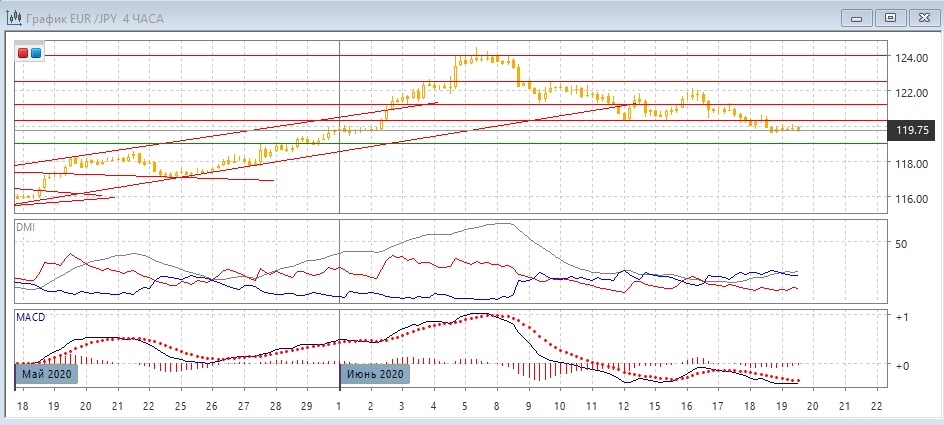Click the red square chart icon
The height and width of the screenshot is (425, 944).
(x=24, y=53)
